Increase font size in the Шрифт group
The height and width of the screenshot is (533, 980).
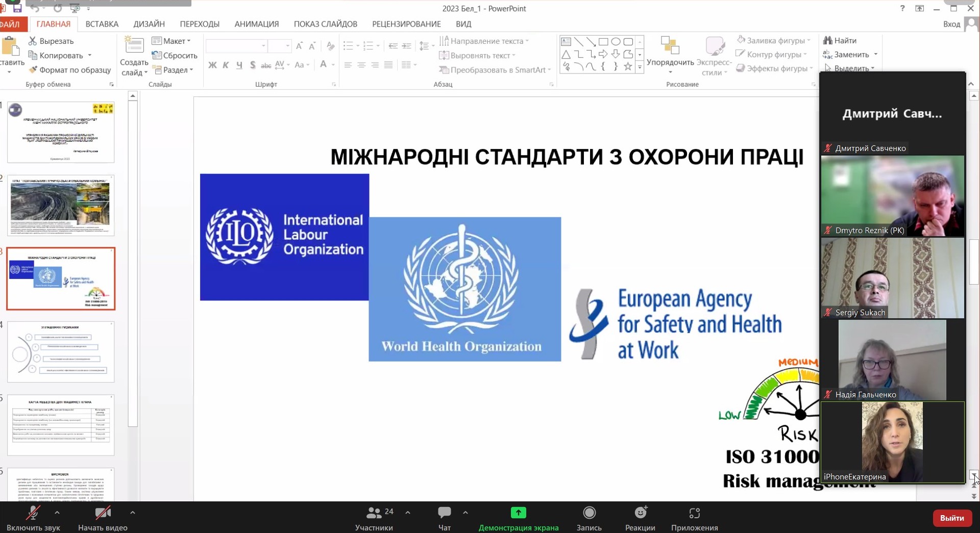pos(299,46)
